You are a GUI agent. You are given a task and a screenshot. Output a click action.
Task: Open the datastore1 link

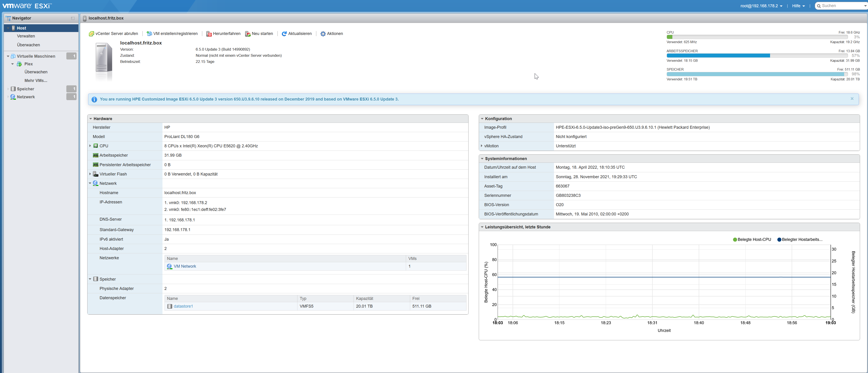[x=183, y=306]
